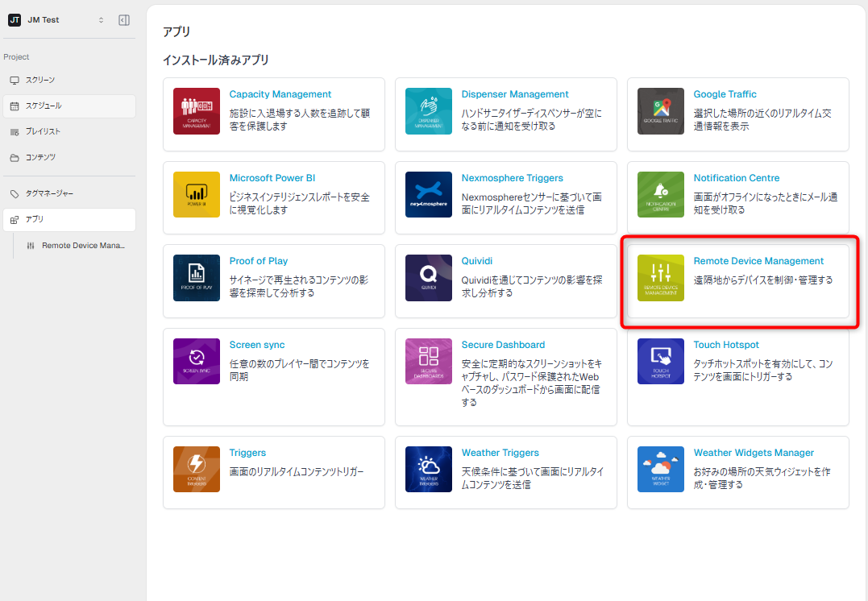Go to プレイリスト in the sidebar

pos(69,131)
